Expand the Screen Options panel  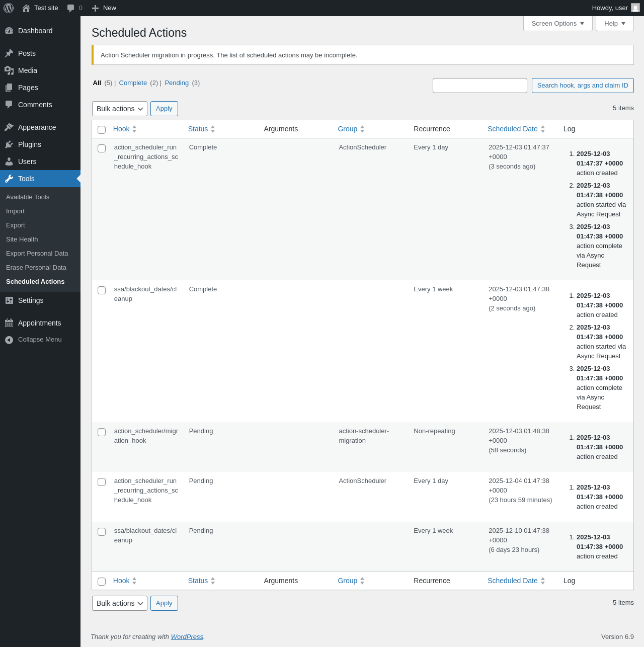coord(557,24)
